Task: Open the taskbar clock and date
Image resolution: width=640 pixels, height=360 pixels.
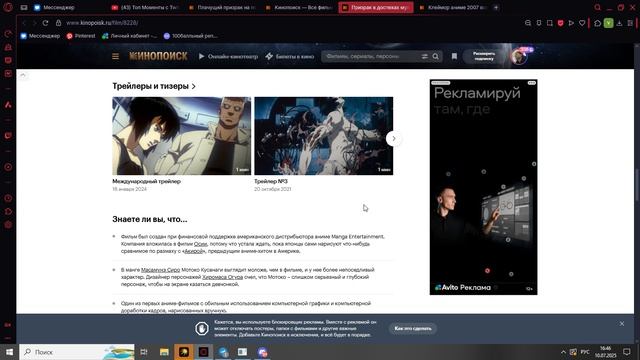Action: pos(605,352)
